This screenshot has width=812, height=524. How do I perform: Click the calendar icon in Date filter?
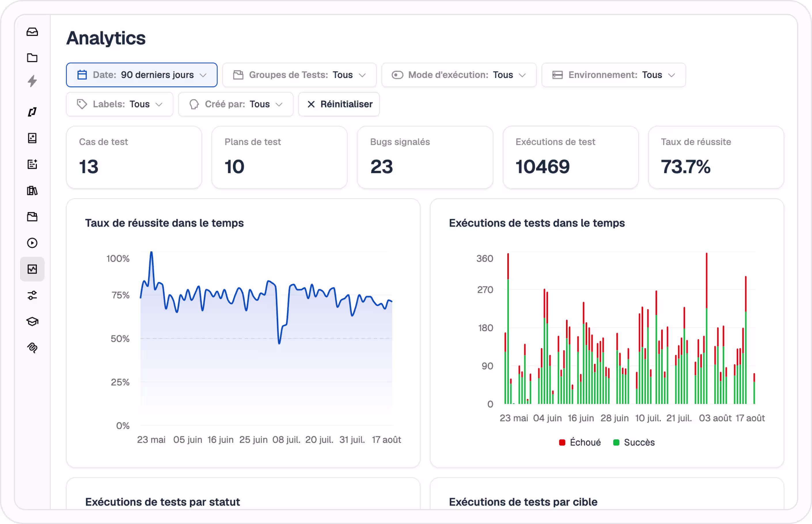82,75
